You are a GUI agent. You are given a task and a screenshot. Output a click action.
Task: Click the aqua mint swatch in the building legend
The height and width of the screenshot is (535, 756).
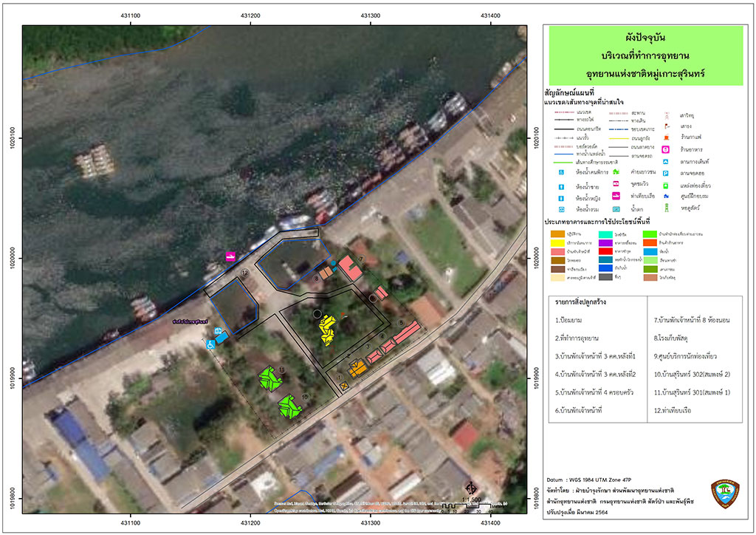tap(605, 234)
